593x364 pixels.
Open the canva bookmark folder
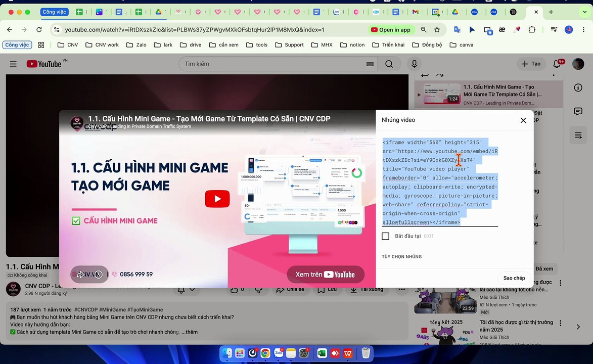coord(462,44)
